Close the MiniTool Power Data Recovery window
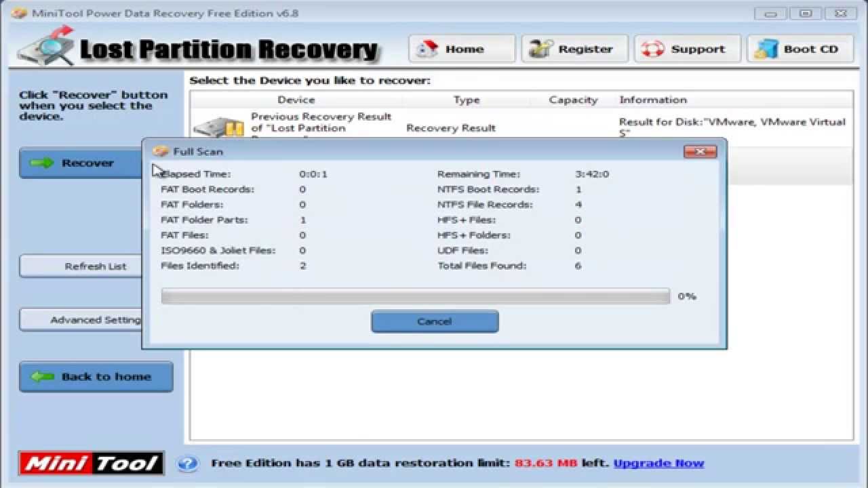The image size is (868, 488). click(x=841, y=13)
